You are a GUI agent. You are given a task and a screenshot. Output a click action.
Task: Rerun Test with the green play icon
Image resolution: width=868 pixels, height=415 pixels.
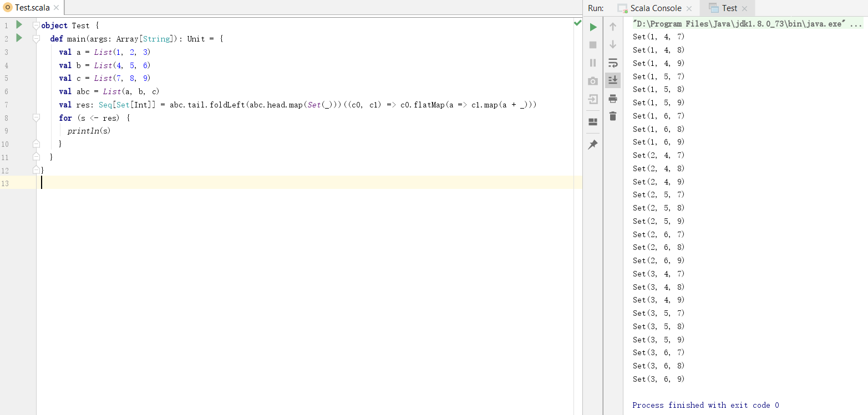(x=593, y=27)
